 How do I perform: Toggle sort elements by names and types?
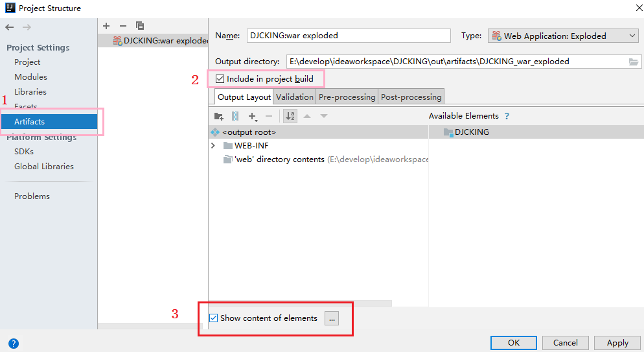[x=290, y=116]
